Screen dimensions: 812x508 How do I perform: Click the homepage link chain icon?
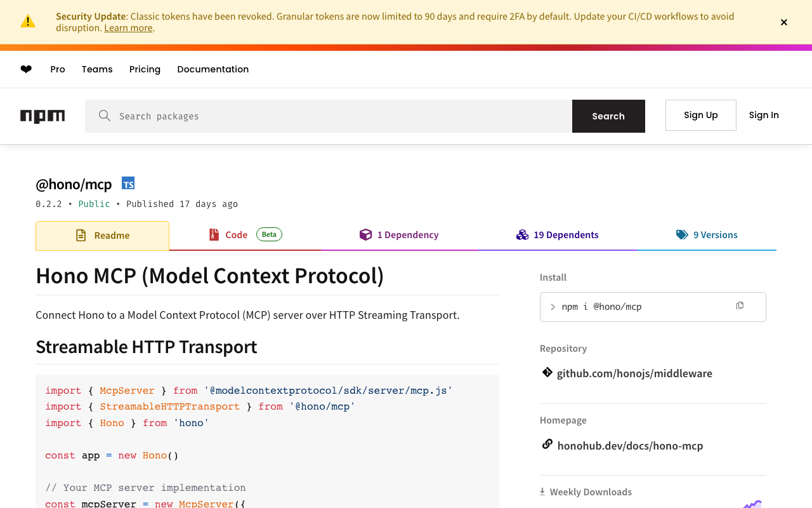547,444
